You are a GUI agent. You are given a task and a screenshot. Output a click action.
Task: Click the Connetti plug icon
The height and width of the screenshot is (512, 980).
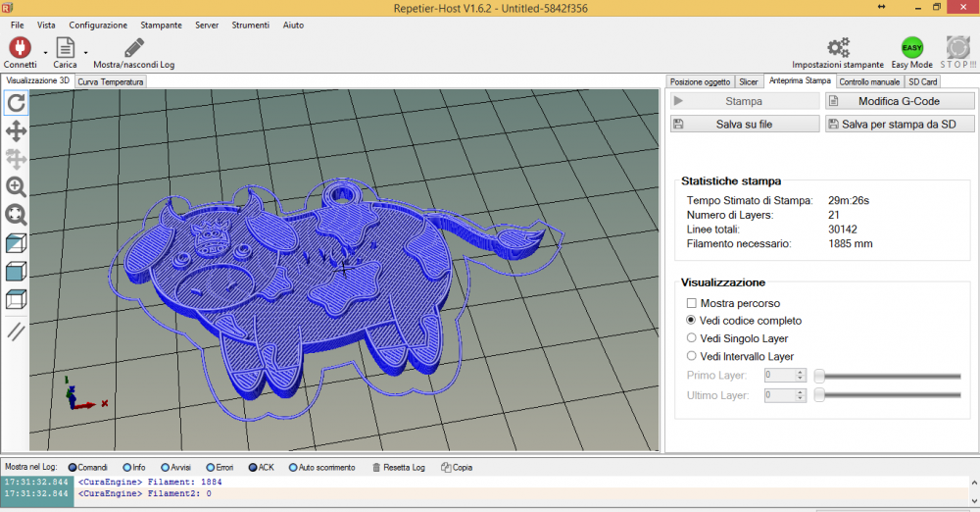point(20,47)
